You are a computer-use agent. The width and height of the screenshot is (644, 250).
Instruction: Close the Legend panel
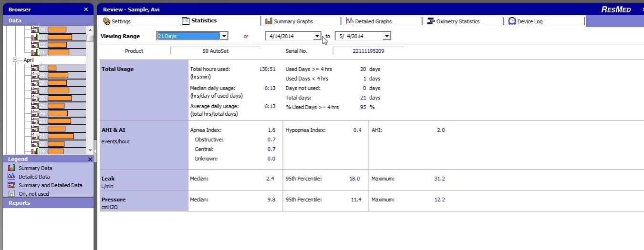coord(90,160)
